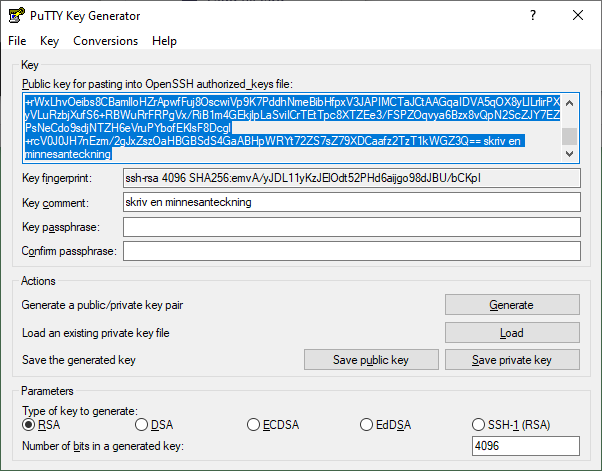Click the Generate button
Screen dimensions: 602x471
pyautogui.click(x=512, y=305)
